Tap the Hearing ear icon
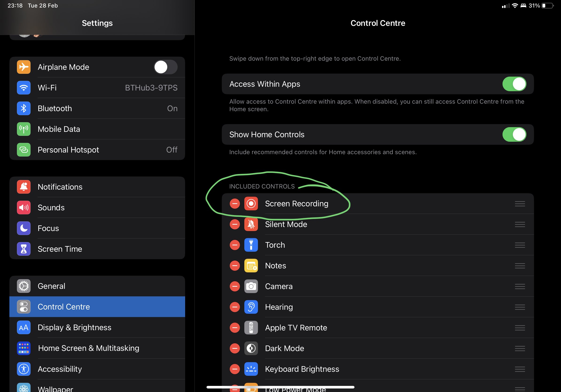The height and width of the screenshot is (392, 561). coord(251,307)
